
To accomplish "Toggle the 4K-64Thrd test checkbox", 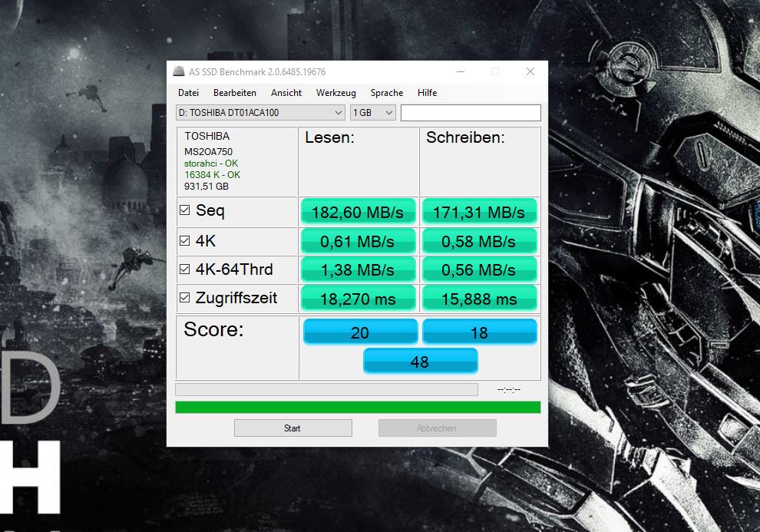I will [185, 269].
